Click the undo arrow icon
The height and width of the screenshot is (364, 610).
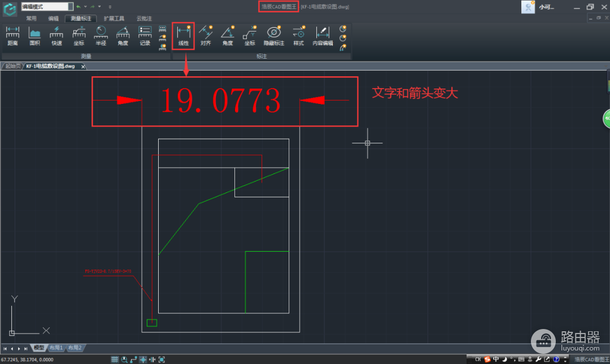(79, 7)
